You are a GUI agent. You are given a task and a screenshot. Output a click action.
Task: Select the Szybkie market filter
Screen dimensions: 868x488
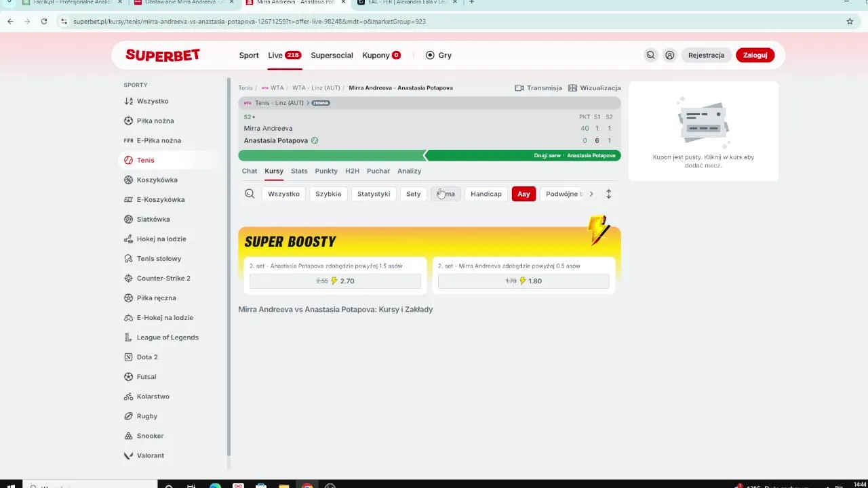(x=328, y=194)
